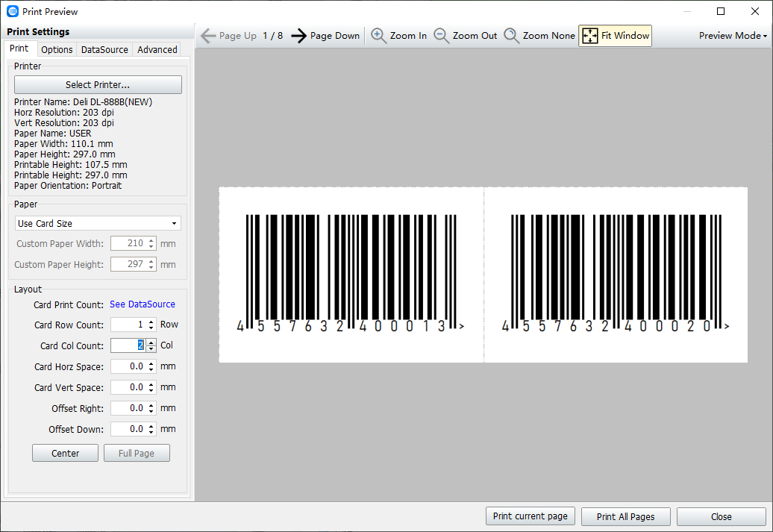Click Print All Pages button
The image size is (773, 532).
(x=625, y=517)
